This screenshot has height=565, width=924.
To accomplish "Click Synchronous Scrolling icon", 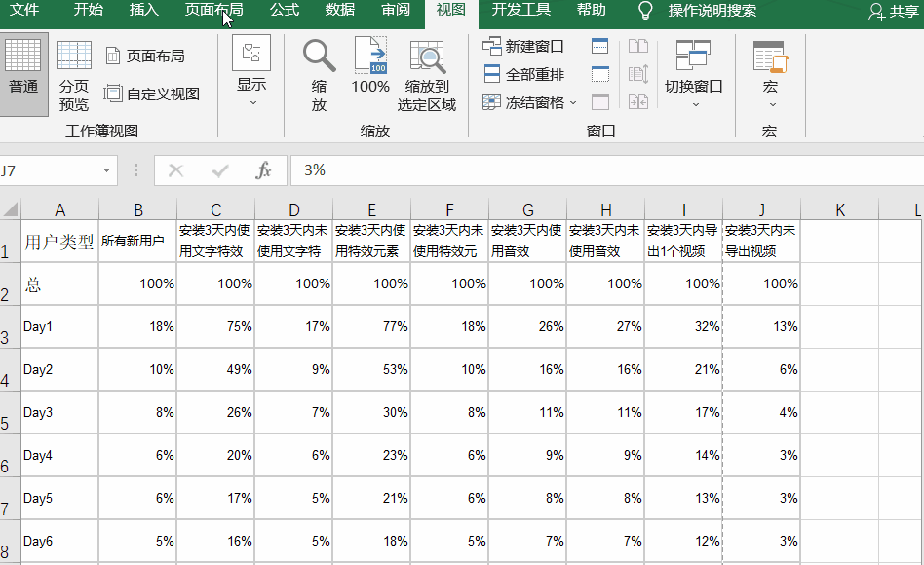I will coord(638,74).
